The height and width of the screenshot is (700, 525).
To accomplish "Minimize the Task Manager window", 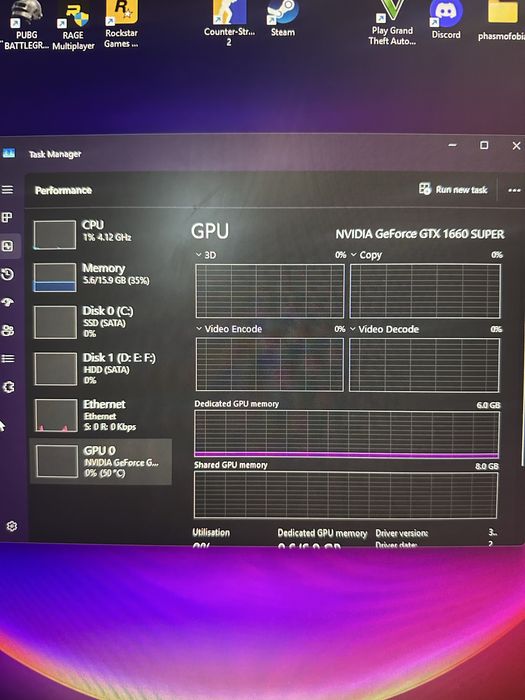I will tap(452, 145).
